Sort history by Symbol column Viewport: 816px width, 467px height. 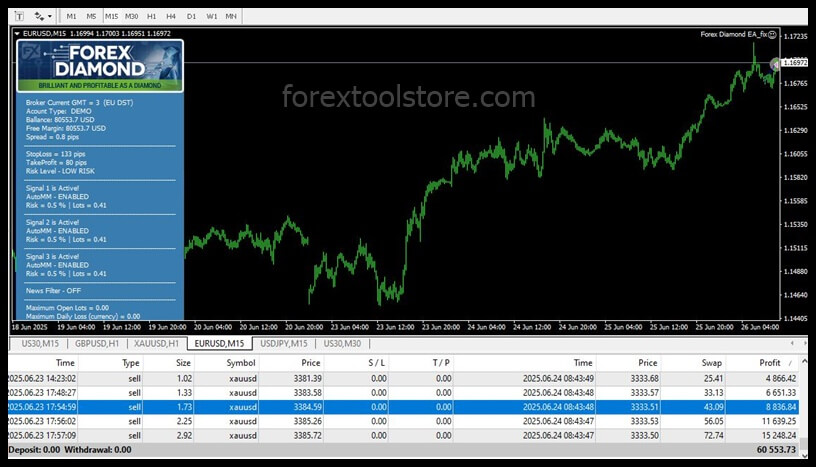227,363
